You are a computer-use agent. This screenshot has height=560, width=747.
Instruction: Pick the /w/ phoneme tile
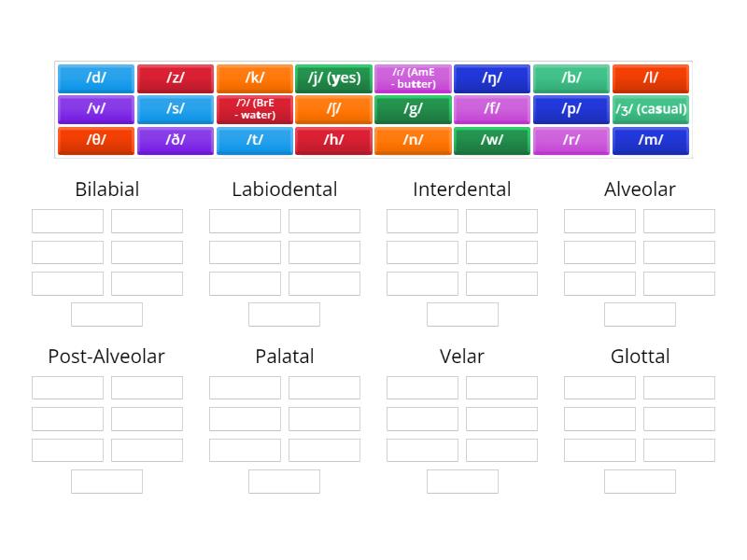pyautogui.click(x=492, y=140)
